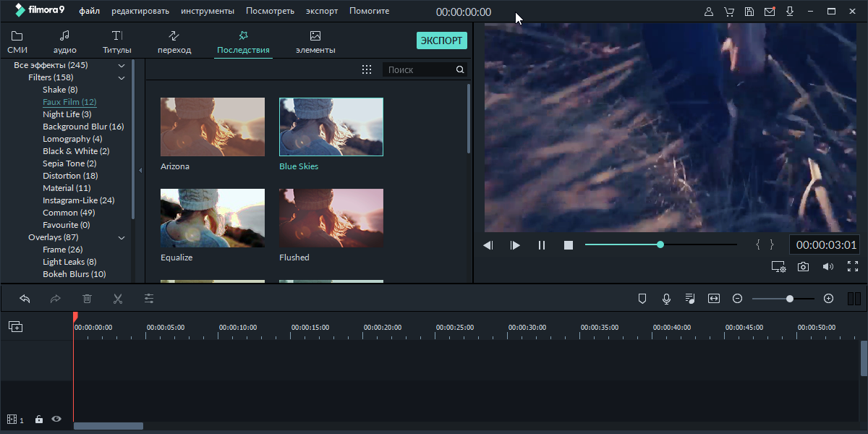Collapse the Filters (158) category
The height and width of the screenshot is (434, 868).
tap(122, 77)
